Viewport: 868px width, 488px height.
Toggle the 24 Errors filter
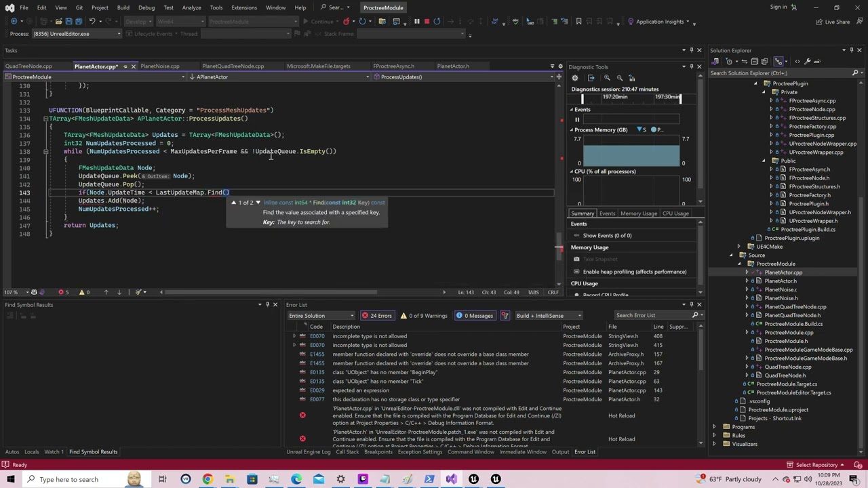(x=377, y=315)
